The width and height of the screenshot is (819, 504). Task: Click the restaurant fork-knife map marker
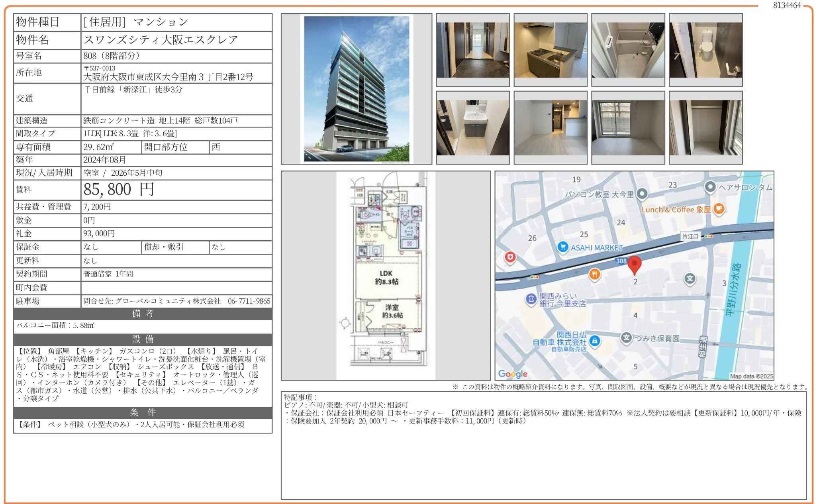(x=594, y=274)
